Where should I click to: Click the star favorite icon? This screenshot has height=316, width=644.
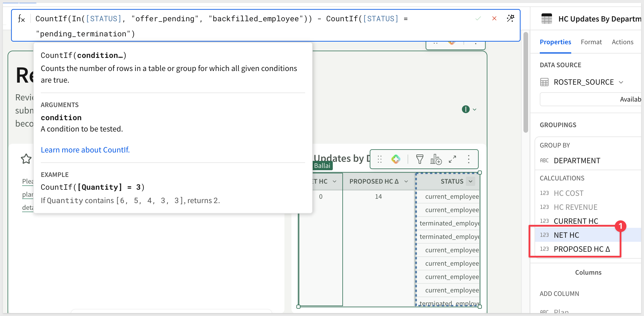pyautogui.click(x=26, y=159)
